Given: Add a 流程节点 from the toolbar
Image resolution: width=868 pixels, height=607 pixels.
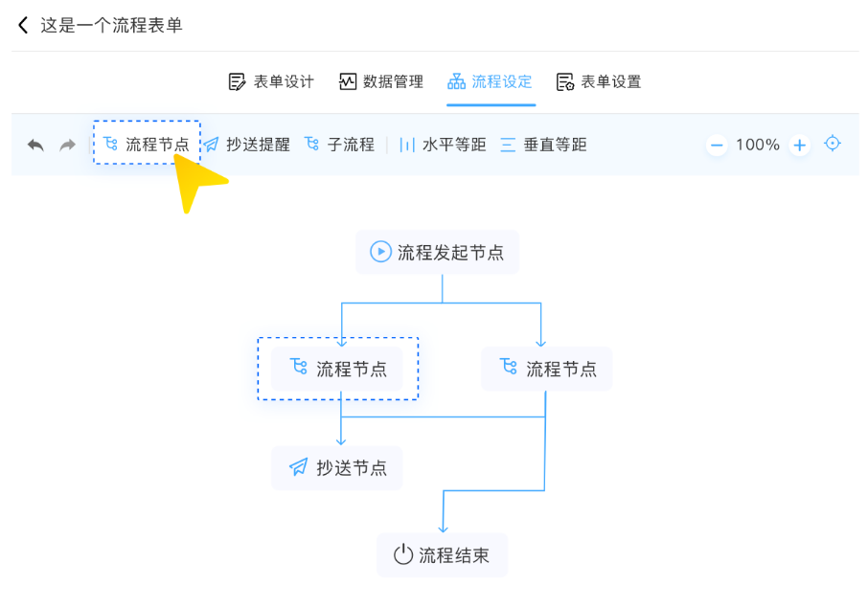Looking at the screenshot, I should tap(147, 144).
